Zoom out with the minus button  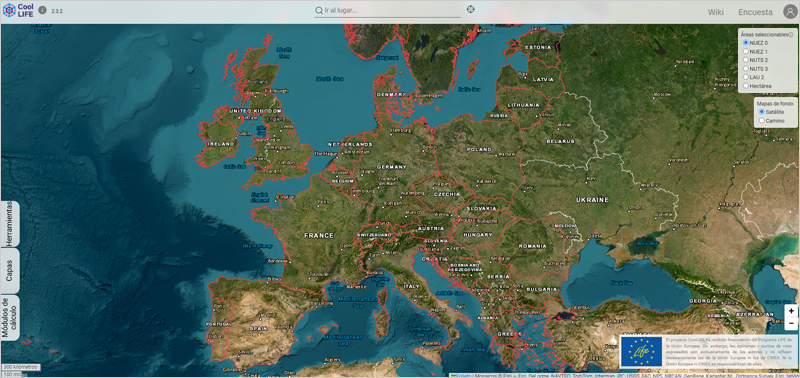tap(790, 323)
